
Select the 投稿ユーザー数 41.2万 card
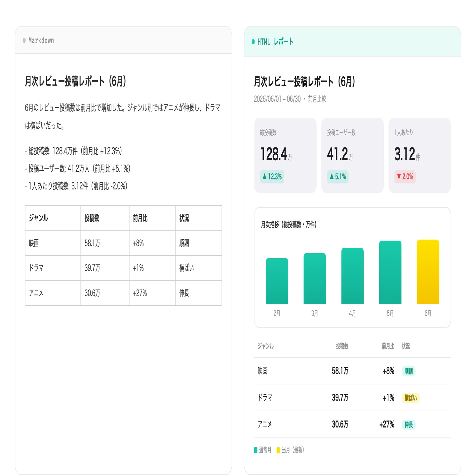pyautogui.click(x=352, y=155)
